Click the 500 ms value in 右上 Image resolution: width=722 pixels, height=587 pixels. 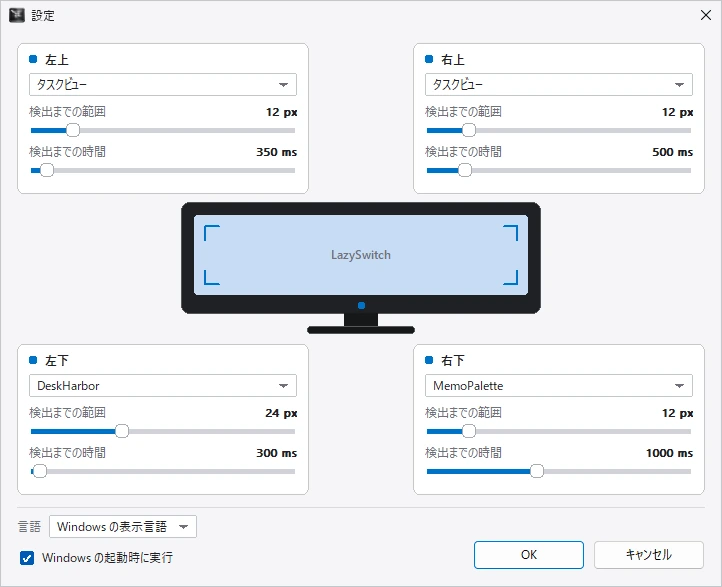[x=673, y=152]
